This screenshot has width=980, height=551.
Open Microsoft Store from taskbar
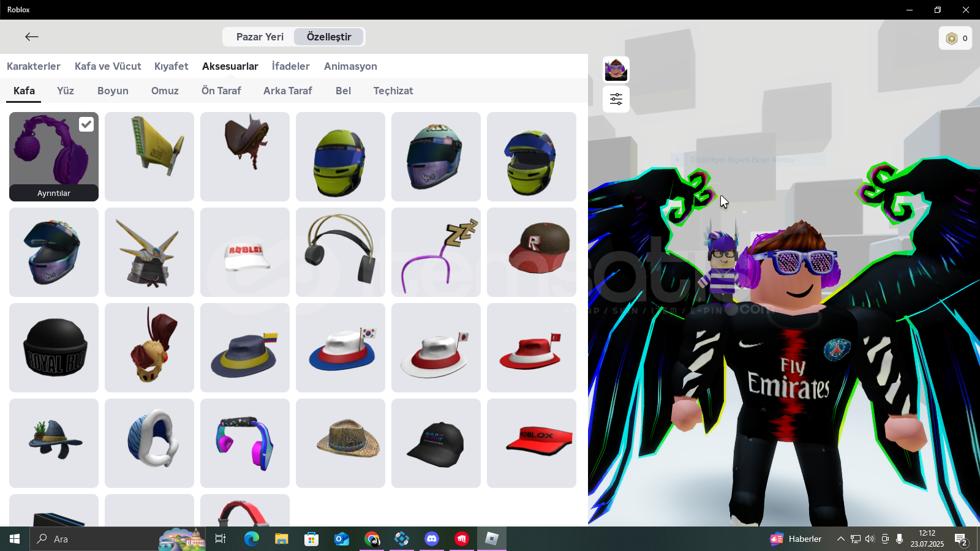point(311,539)
